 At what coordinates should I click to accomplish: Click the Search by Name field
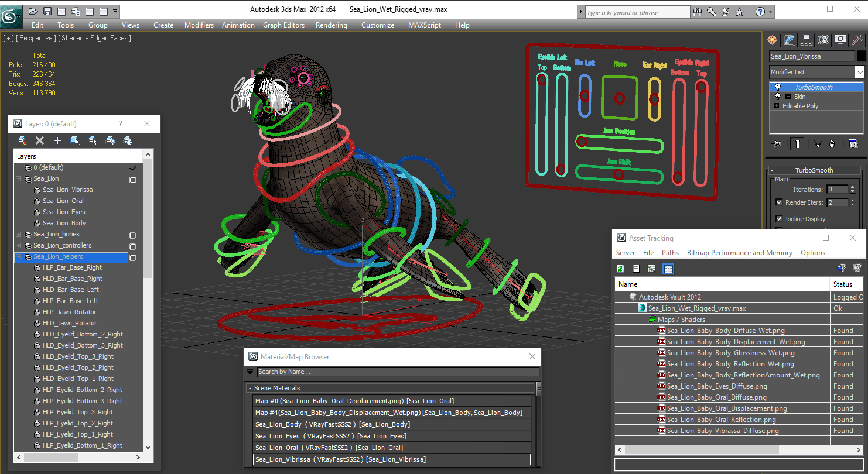coord(398,372)
